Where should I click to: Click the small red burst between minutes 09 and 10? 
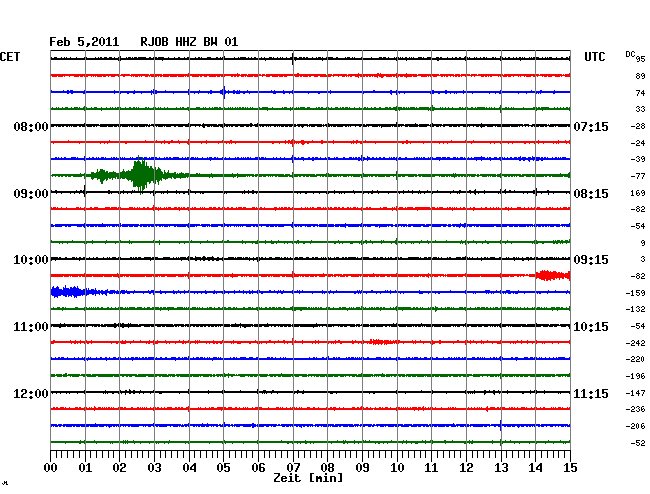[383, 342]
